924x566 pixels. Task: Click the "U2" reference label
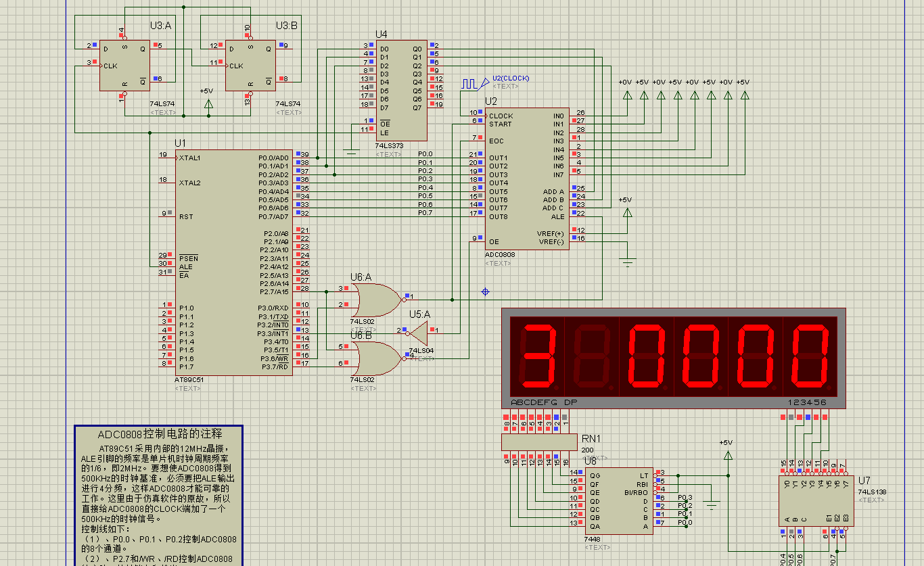pos(491,101)
